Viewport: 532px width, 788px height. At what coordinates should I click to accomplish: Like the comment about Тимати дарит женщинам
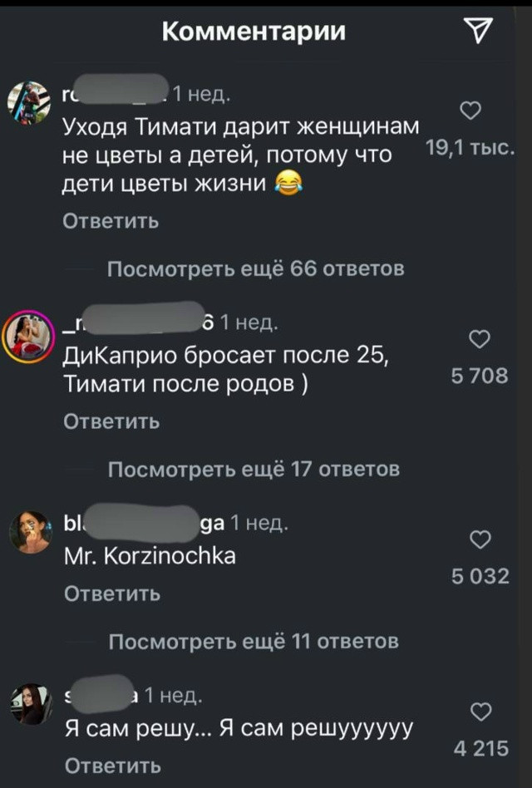pyautogui.click(x=470, y=110)
